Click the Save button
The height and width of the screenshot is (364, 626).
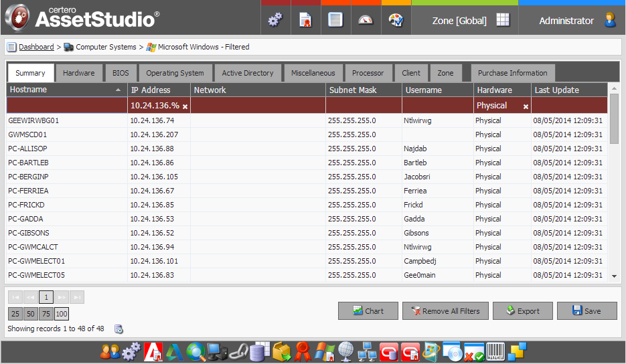tap(587, 311)
